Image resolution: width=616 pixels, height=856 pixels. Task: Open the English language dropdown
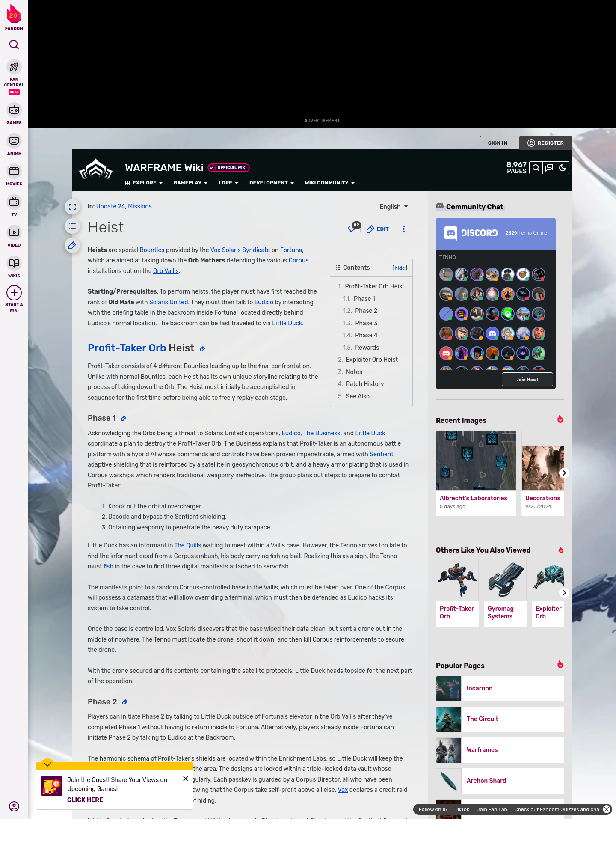(x=394, y=207)
